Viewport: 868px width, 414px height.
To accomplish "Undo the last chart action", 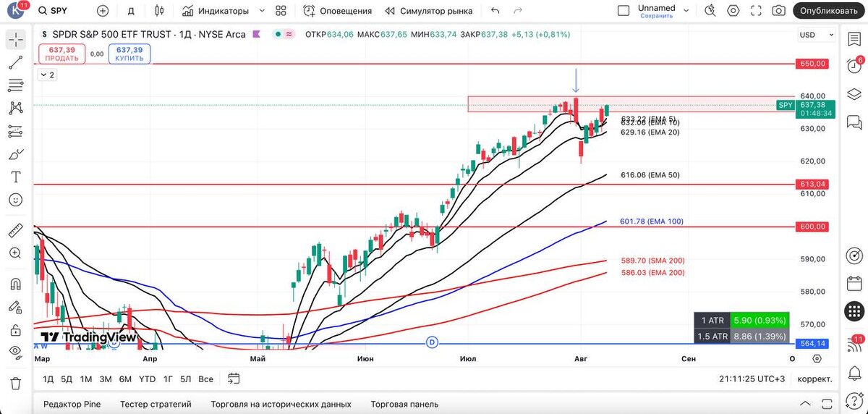I will point(495,11).
